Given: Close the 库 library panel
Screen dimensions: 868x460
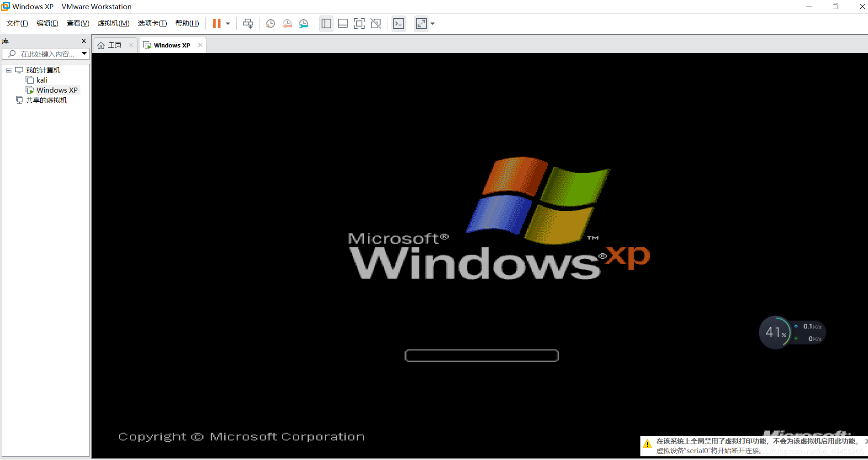Looking at the screenshot, I should tap(84, 41).
